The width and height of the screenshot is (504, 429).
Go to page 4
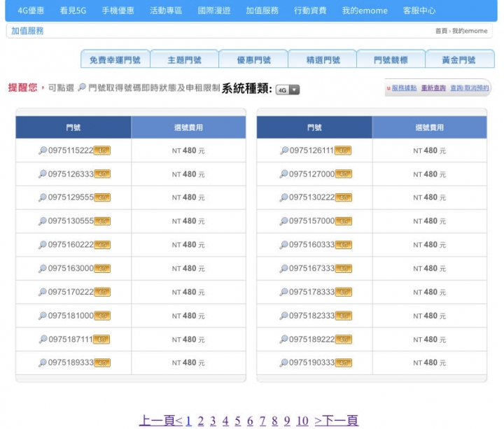(225, 421)
